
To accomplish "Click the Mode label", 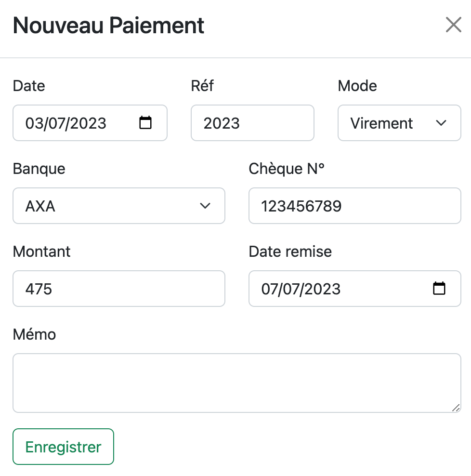I will click(x=357, y=86).
